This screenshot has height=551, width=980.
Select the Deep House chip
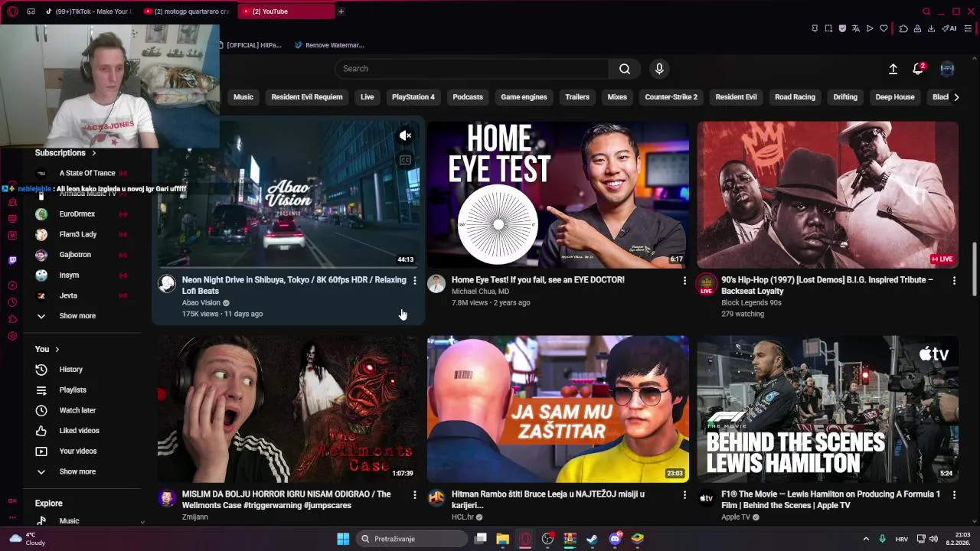[x=895, y=97]
